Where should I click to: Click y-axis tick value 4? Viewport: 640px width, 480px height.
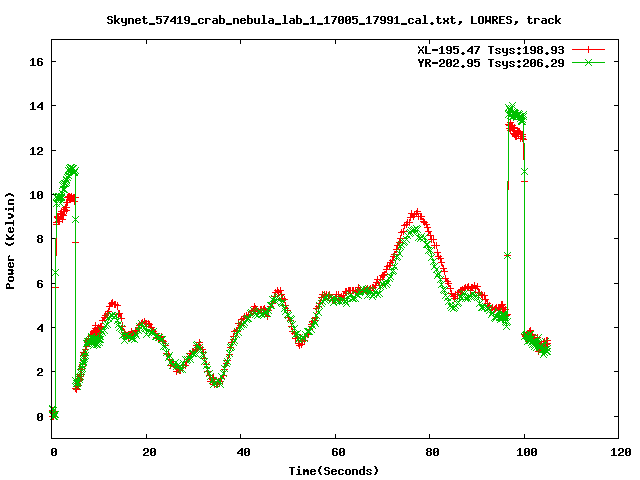point(40,328)
